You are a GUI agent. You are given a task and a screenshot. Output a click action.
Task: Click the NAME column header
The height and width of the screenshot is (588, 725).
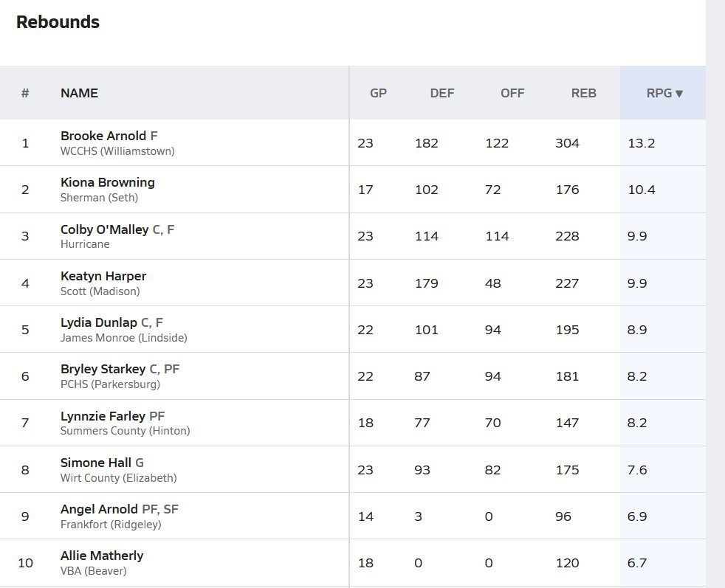tap(79, 93)
